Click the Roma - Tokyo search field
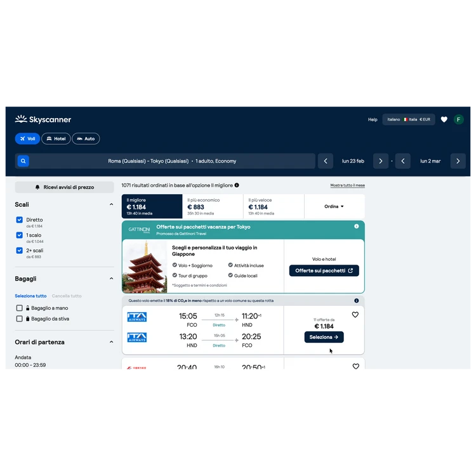 point(172,161)
